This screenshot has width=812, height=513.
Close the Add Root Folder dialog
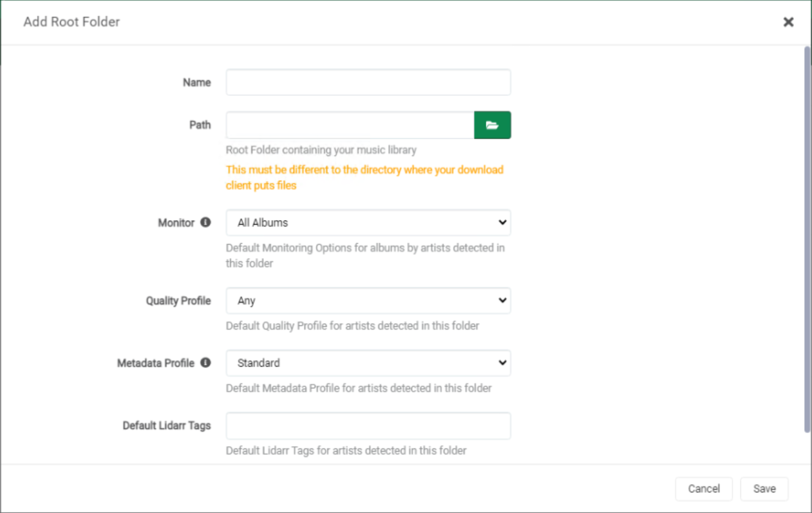[x=788, y=22]
